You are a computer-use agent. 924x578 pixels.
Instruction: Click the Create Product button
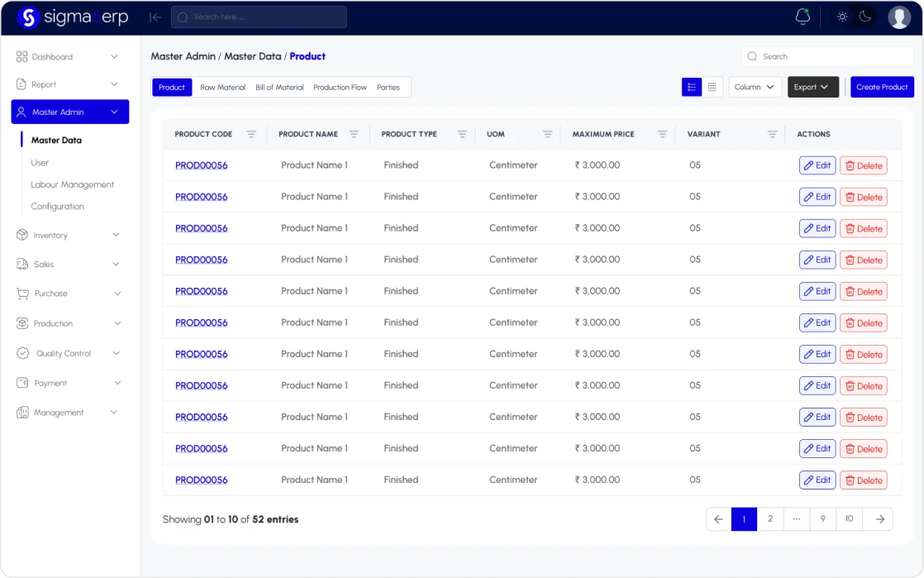[882, 87]
